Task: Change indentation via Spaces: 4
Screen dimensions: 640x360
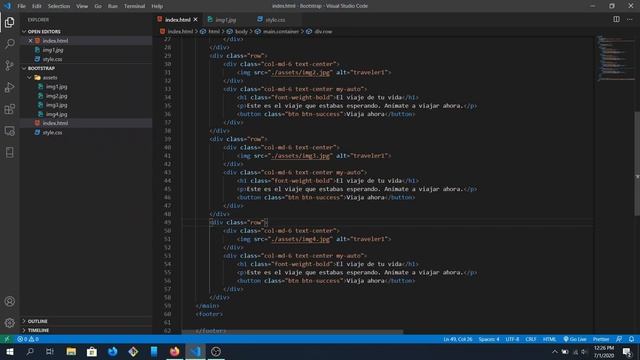Action: point(489,339)
